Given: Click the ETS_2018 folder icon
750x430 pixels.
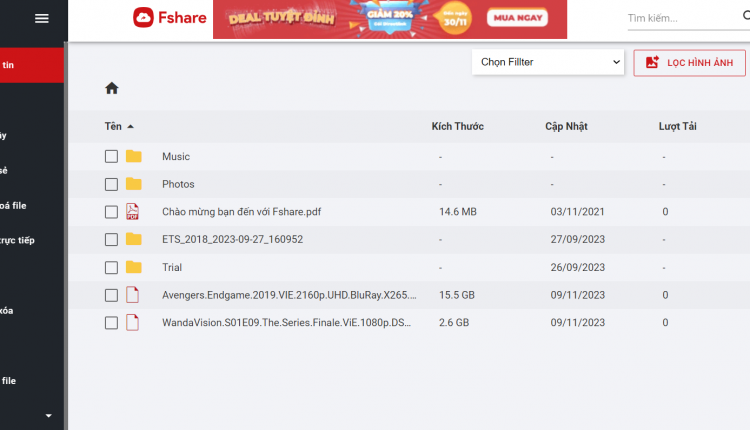Looking at the screenshot, I should 133,239.
